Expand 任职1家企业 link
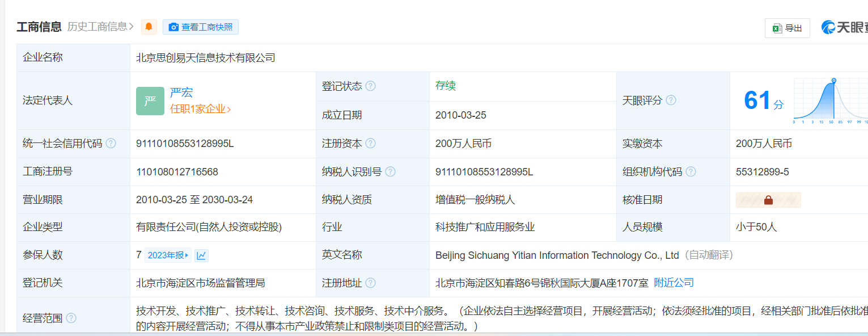868x336 pixels. click(201, 109)
